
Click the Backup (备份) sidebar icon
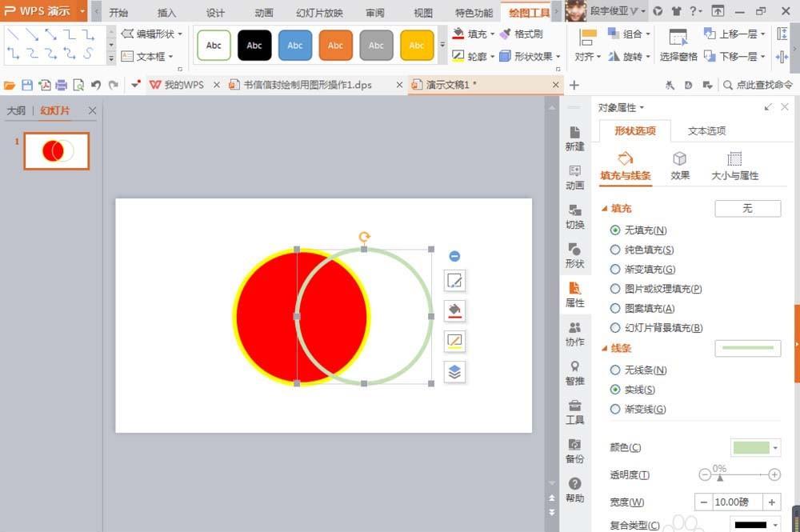[574, 450]
